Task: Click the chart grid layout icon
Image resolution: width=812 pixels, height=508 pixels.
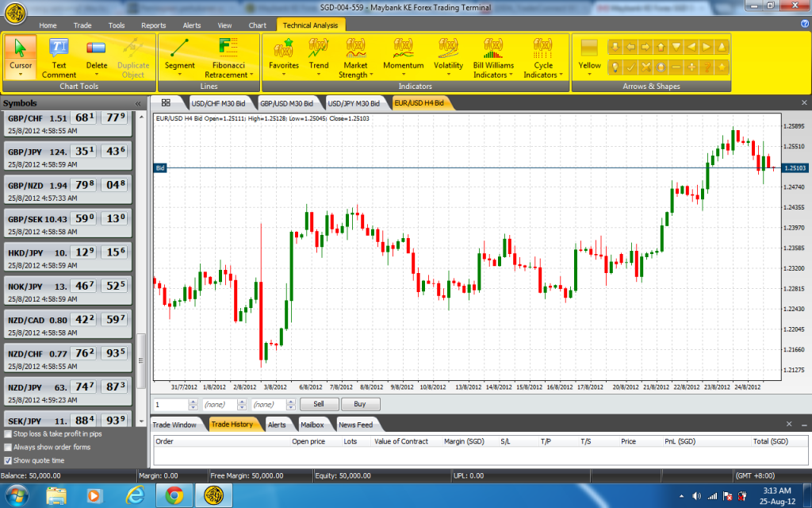Action: (167, 103)
